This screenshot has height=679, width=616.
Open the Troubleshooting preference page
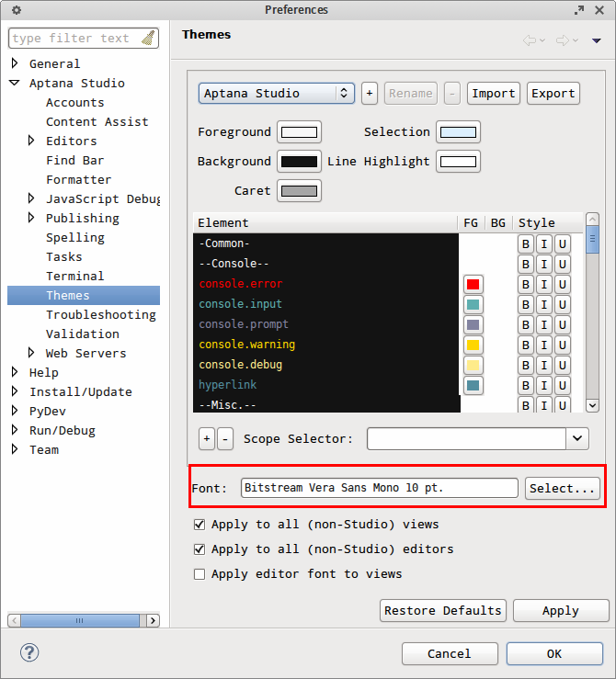(x=101, y=315)
